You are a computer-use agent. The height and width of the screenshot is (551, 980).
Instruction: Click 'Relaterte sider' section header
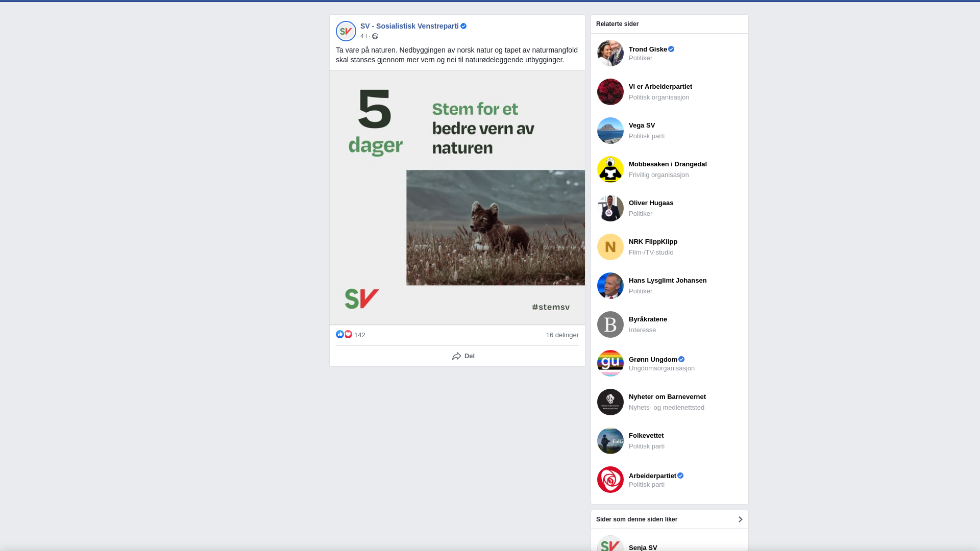(617, 24)
